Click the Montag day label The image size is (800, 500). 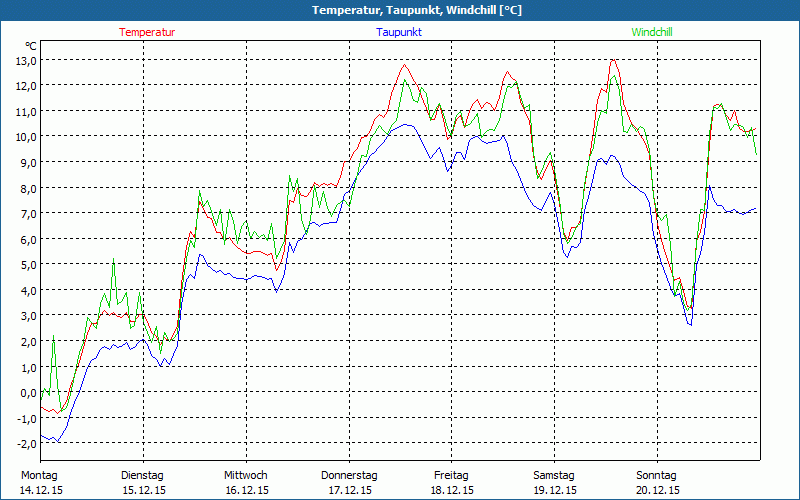39,476
